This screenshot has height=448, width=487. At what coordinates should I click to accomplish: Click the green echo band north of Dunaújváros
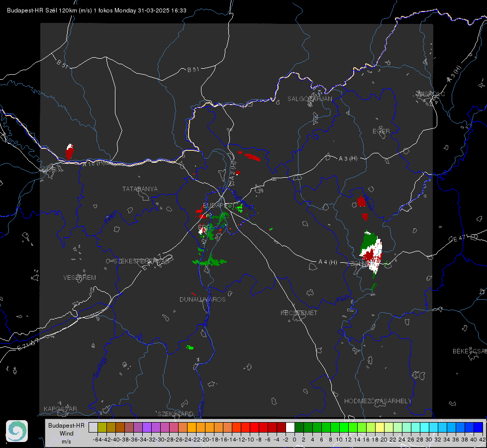pos(210,261)
